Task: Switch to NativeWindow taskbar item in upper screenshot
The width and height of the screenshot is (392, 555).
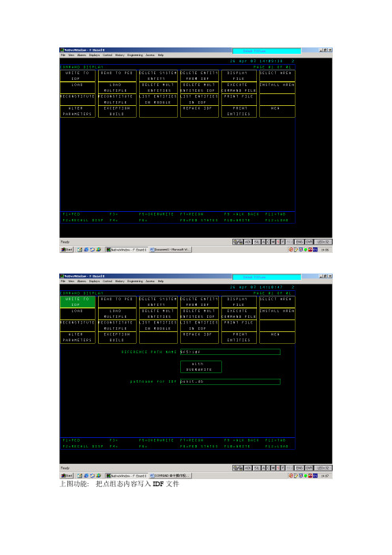Action: coord(126,250)
